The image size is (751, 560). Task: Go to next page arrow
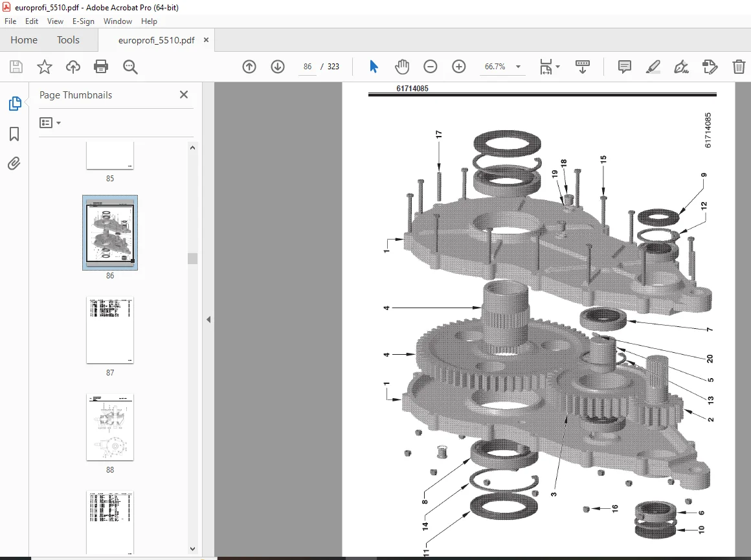click(x=278, y=67)
